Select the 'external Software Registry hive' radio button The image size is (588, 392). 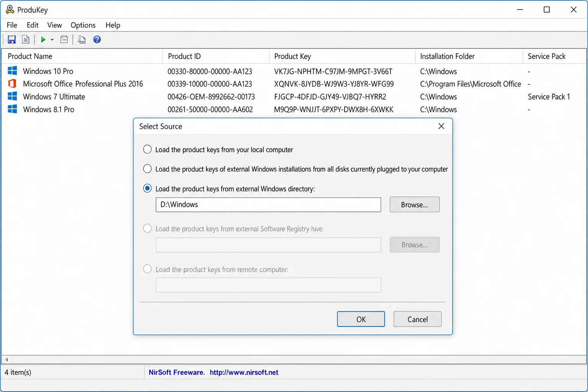pos(147,229)
